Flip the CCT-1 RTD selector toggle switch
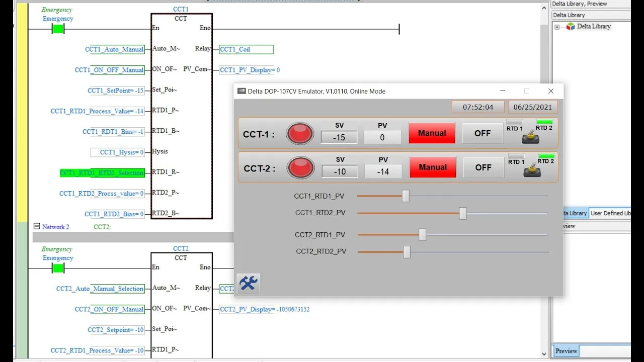The image size is (644, 362). 530,136
